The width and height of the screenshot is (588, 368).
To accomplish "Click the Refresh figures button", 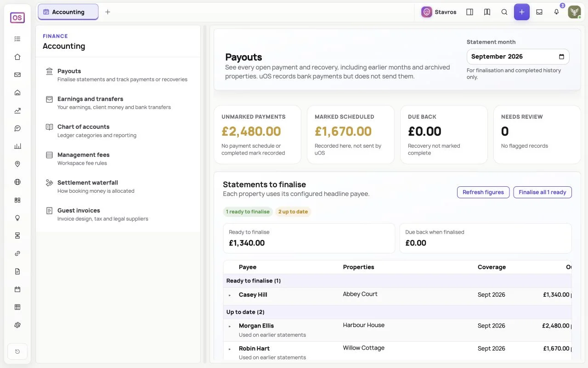I will tap(483, 192).
